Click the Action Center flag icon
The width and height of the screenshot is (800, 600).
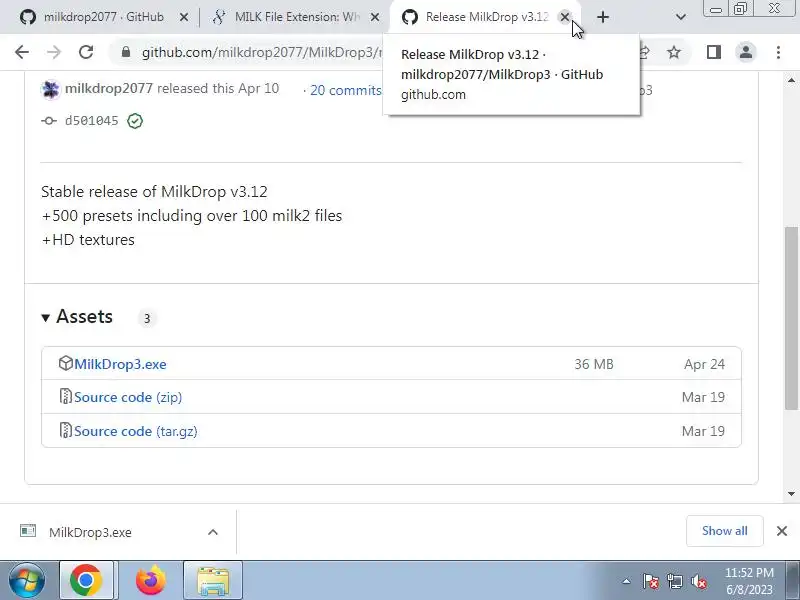coord(651,581)
